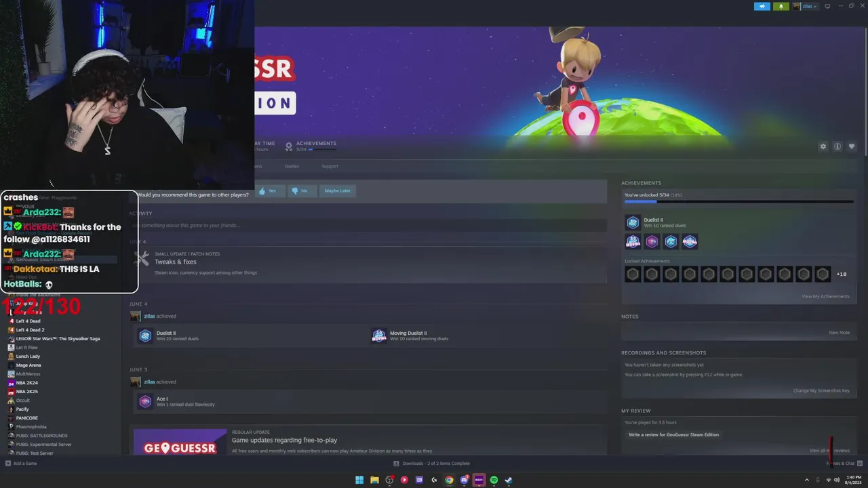
Task: Show the +18 more locked achievements
Action: coord(842,274)
